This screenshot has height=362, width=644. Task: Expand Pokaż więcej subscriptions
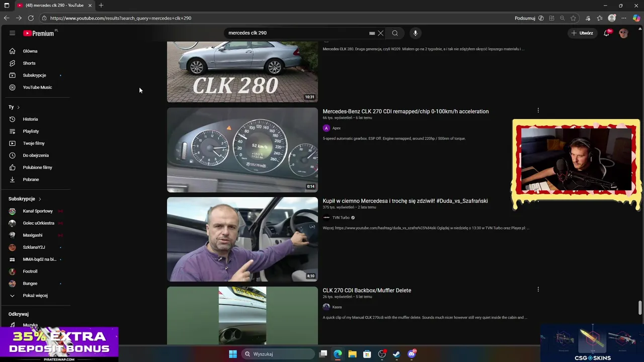click(35, 296)
